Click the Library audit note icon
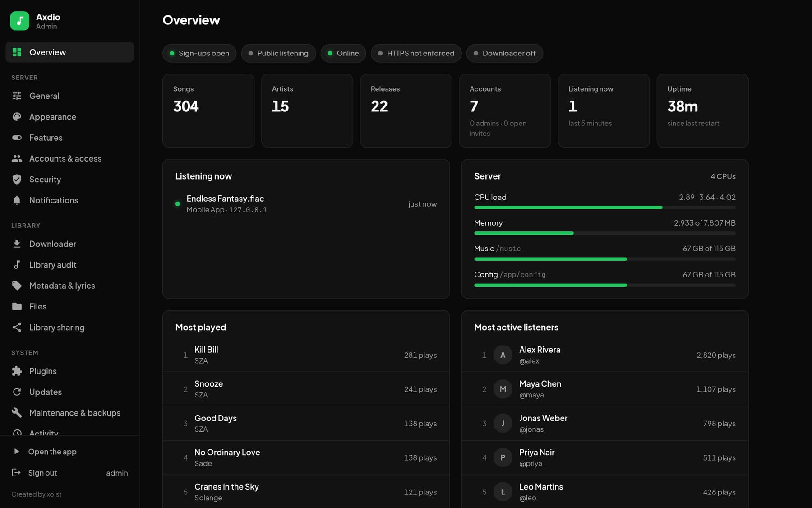 [17, 265]
